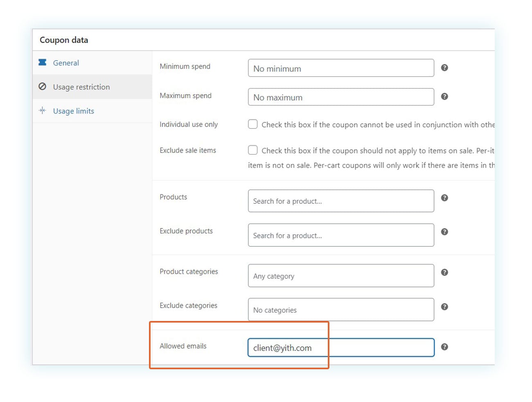Switch to the General tab
This screenshot has width=532, height=402.
(x=66, y=63)
